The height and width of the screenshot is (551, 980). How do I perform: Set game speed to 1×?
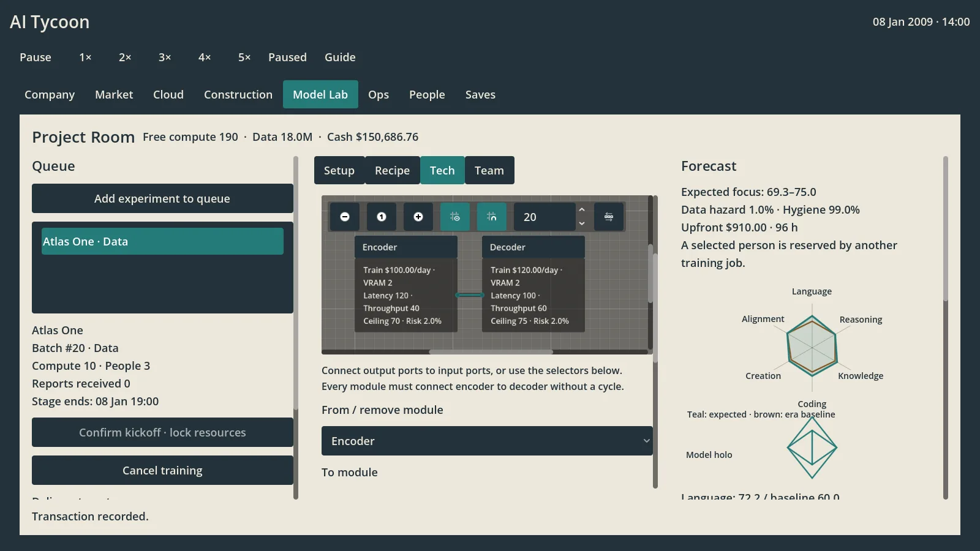click(85, 57)
